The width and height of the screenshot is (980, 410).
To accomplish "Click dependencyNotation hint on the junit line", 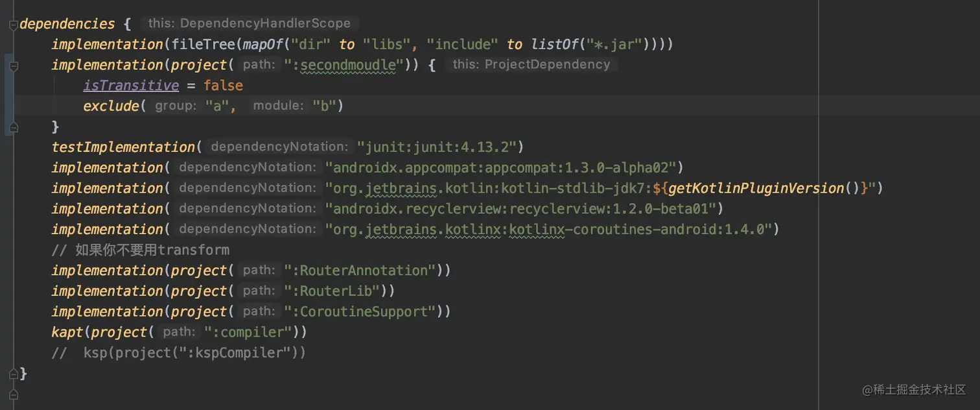I will coord(279,147).
